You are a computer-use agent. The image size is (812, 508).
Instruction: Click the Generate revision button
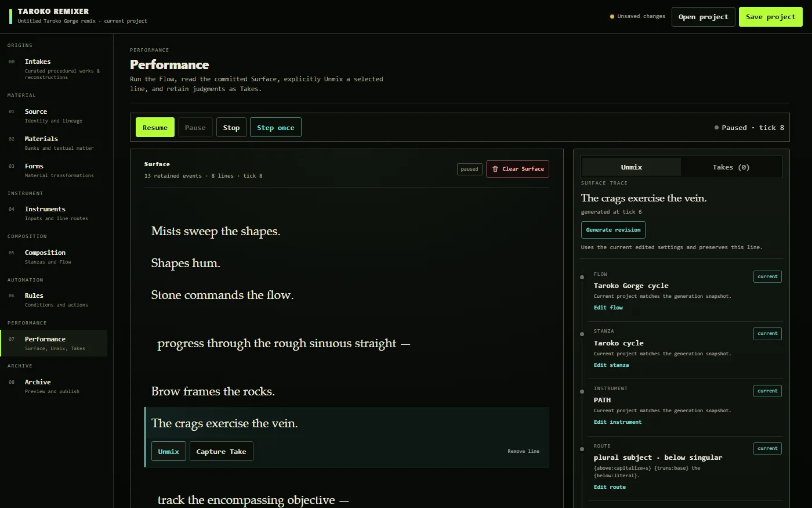(613, 230)
